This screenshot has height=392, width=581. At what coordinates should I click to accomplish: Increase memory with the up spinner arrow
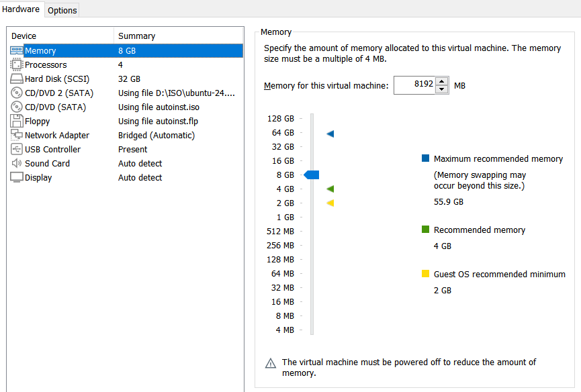pos(441,82)
